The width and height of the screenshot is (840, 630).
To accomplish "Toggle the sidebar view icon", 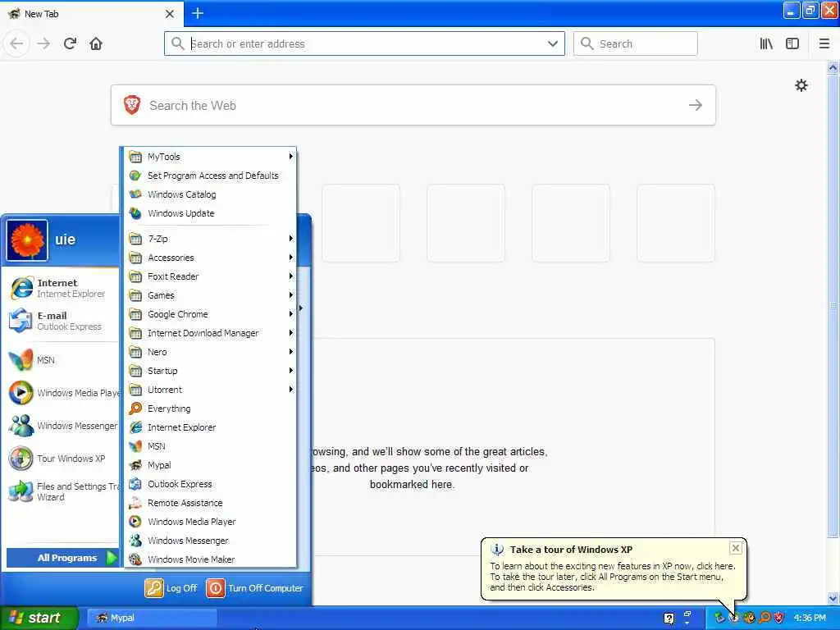I will point(792,43).
